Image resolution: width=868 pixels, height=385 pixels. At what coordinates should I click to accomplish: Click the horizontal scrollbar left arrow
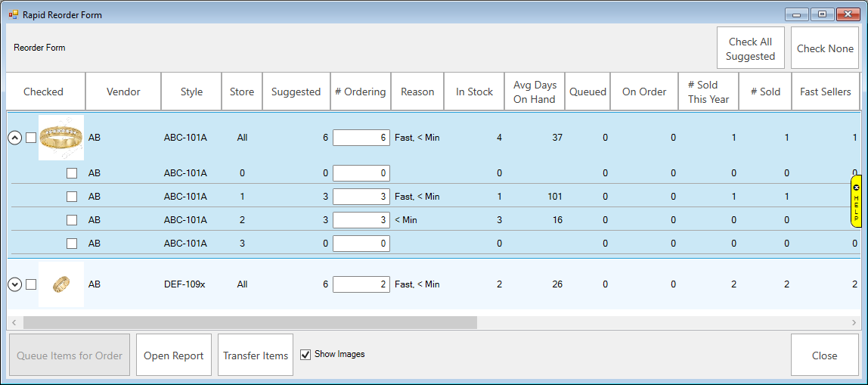(x=13, y=322)
